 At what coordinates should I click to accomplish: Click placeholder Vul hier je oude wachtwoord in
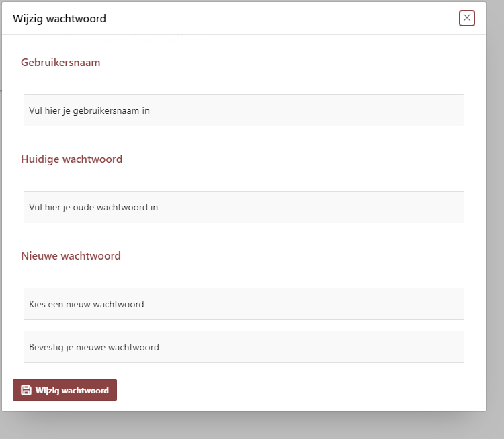click(93, 208)
